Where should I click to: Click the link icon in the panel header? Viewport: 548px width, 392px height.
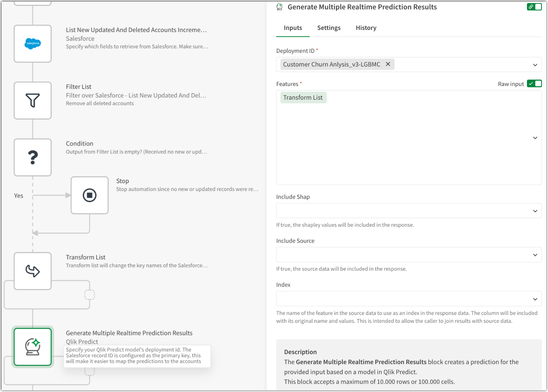pyautogui.click(x=531, y=6)
